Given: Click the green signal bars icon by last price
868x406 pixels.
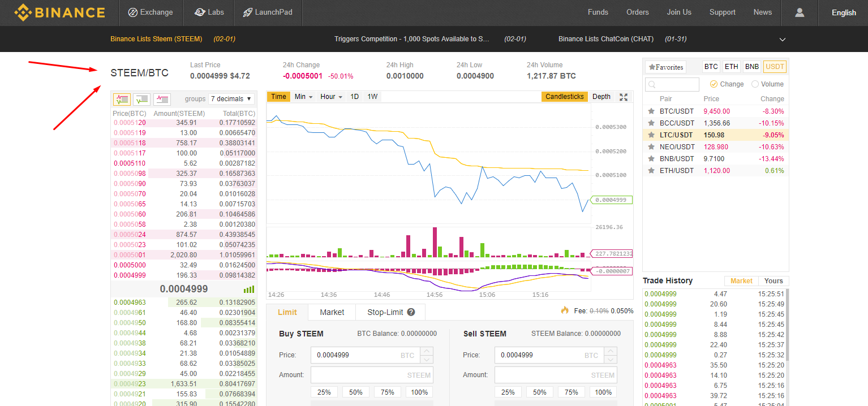Looking at the screenshot, I should click(x=249, y=289).
